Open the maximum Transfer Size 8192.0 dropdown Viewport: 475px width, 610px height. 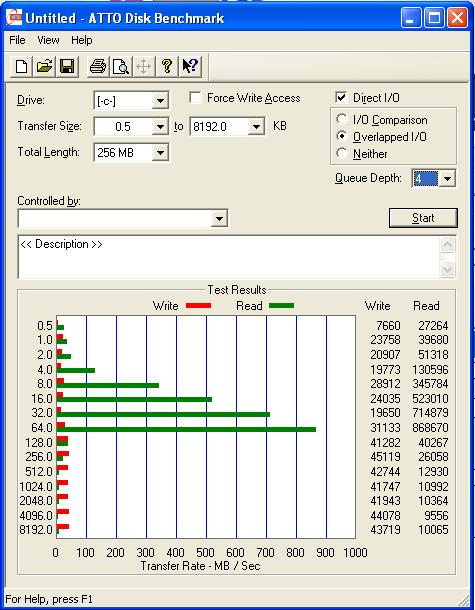pyautogui.click(x=256, y=127)
